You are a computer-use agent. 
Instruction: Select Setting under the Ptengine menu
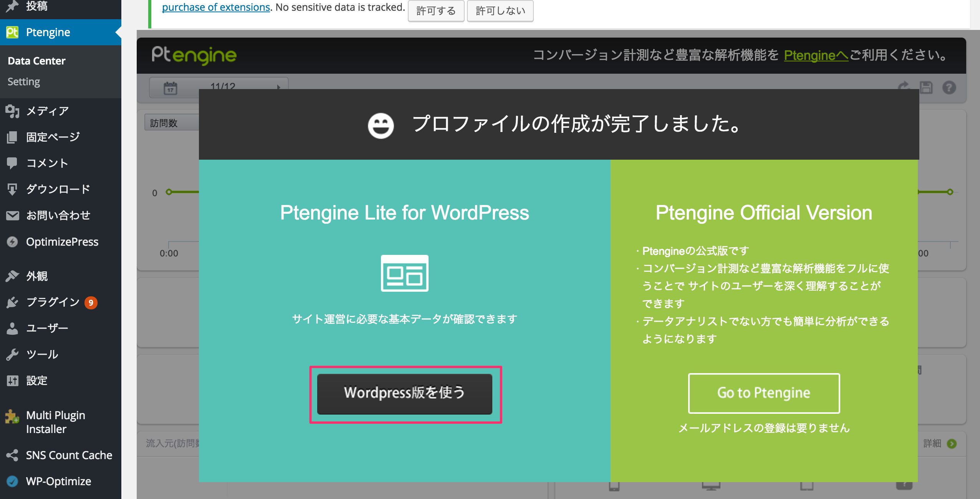24,81
